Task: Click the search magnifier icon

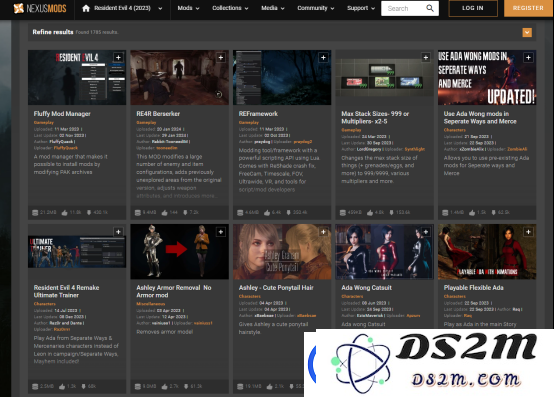Action: 430,8
